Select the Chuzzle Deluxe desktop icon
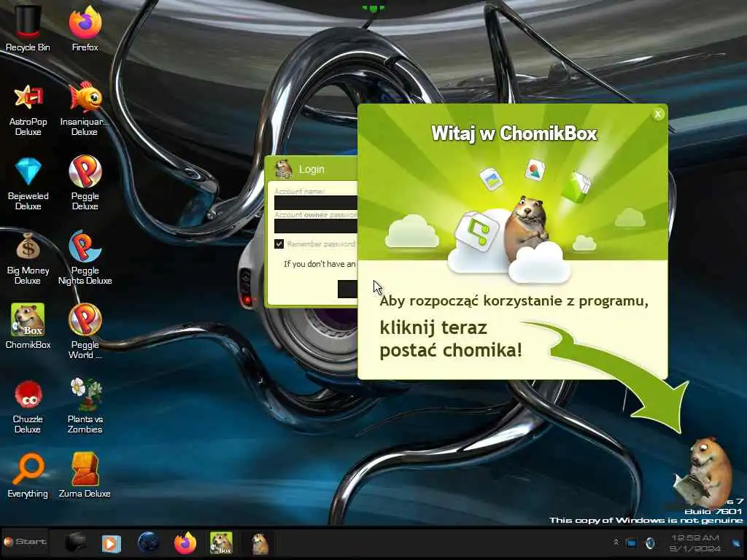The width and height of the screenshot is (747, 560). pos(28,407)
